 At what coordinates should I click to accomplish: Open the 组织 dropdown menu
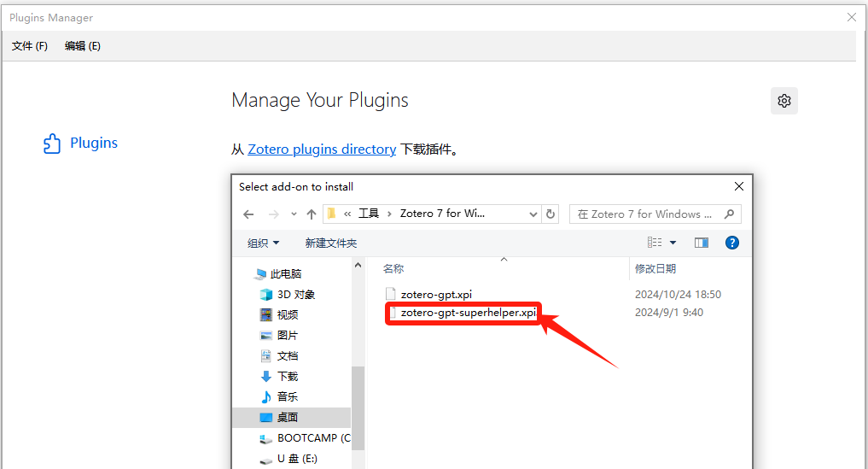pos(263,243)
